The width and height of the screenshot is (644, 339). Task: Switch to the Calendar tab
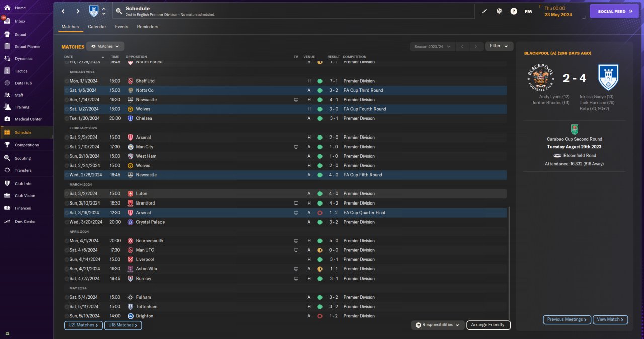pyautogui.click(x=97, y=27)
